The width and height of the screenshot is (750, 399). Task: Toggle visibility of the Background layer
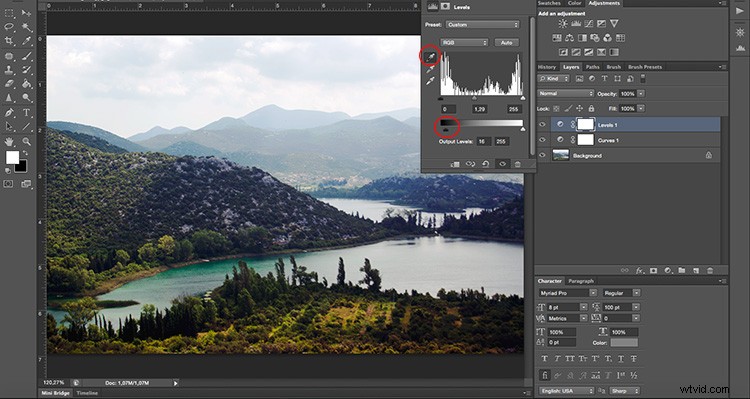pos(542,155)
